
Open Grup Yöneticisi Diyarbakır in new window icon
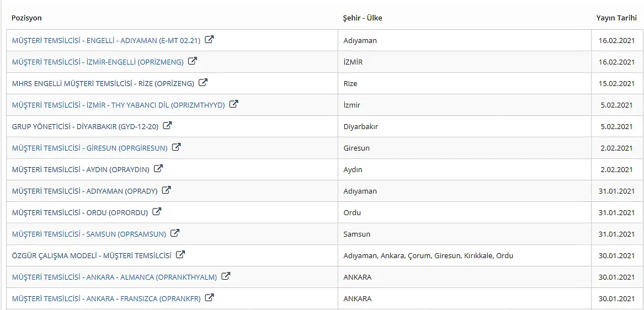[x=167, y=126]
